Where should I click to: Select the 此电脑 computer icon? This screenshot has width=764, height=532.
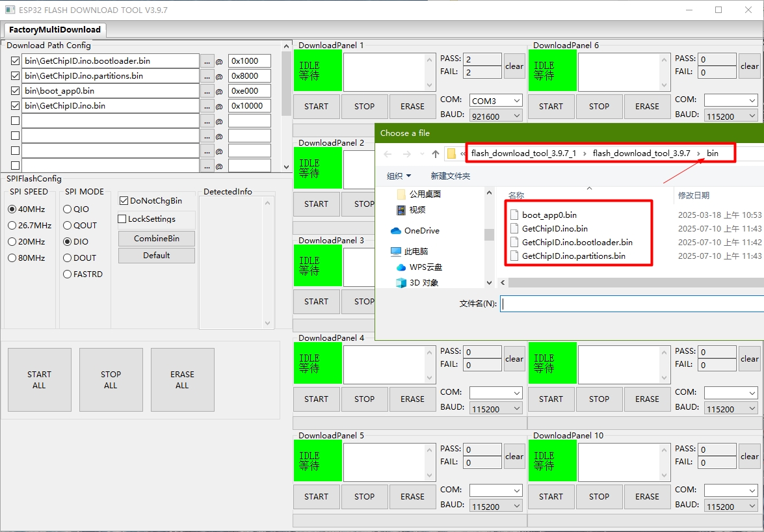[x=395, y=252]
